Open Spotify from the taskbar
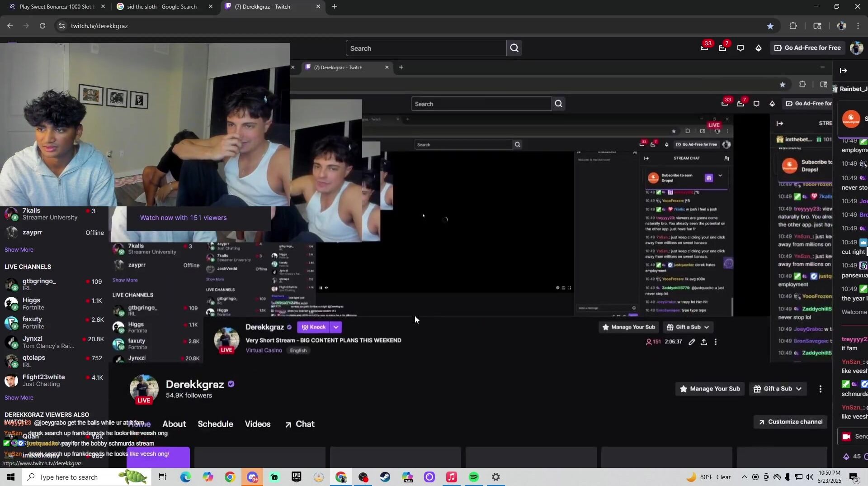Viewport: 868px width, 486px height. click(x=474, y=477)
